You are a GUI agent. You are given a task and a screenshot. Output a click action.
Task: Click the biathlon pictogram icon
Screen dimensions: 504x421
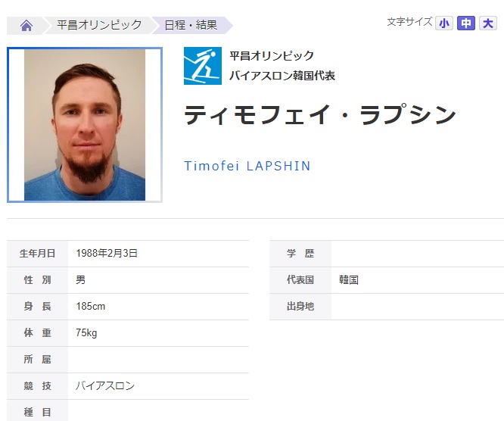click(203, 66)
